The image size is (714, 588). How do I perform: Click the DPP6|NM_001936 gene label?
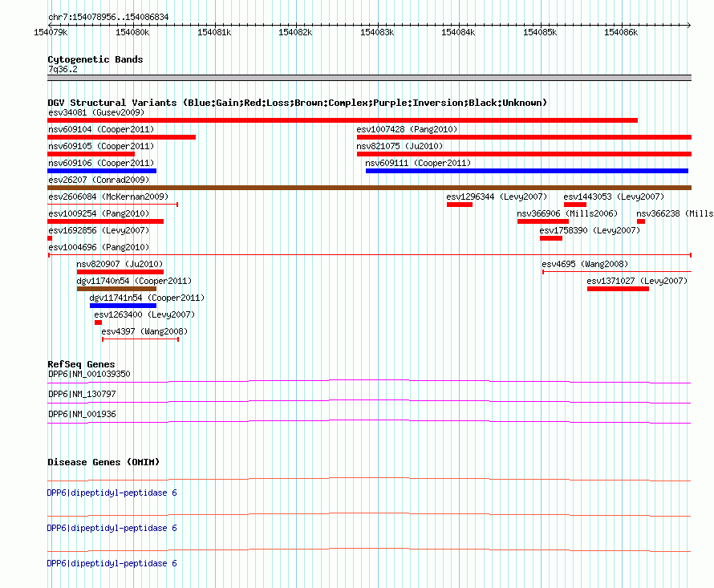point(82,414)
